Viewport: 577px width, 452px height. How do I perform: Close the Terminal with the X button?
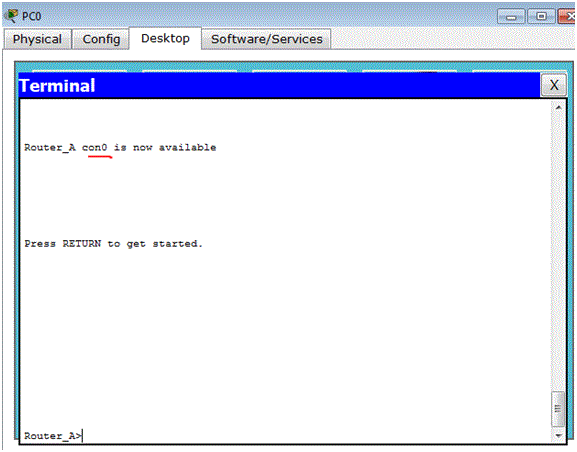coord(553,85)
